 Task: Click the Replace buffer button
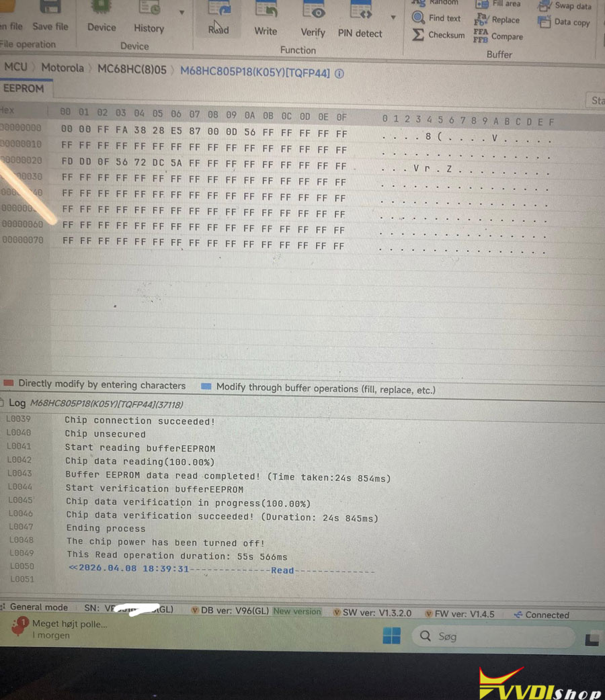pyautogui.click(x=498, y=20)
